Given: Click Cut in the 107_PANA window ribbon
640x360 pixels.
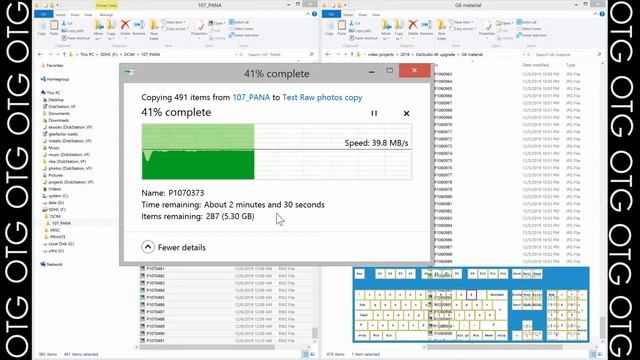Looking at the screenshot, I should coord(67,23).
